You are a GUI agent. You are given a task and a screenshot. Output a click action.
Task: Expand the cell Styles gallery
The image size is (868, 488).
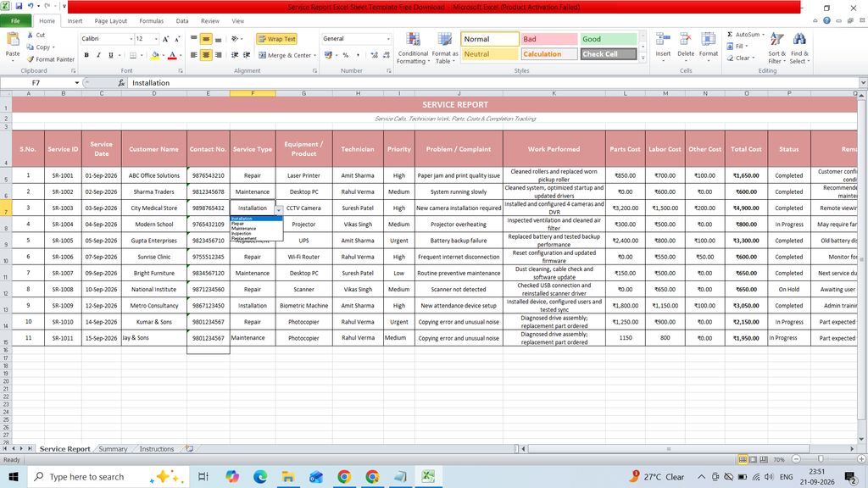(643, 58)
